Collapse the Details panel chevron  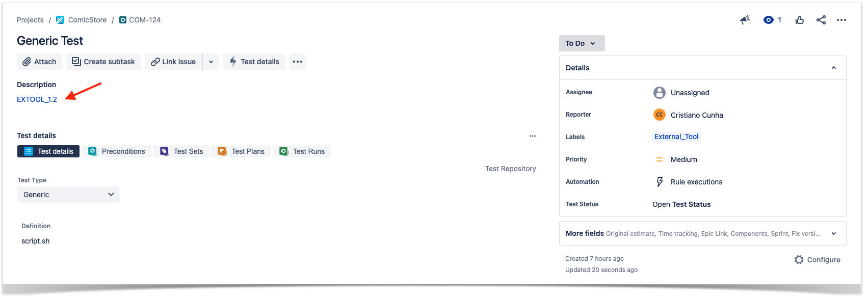tap(834, 68)
